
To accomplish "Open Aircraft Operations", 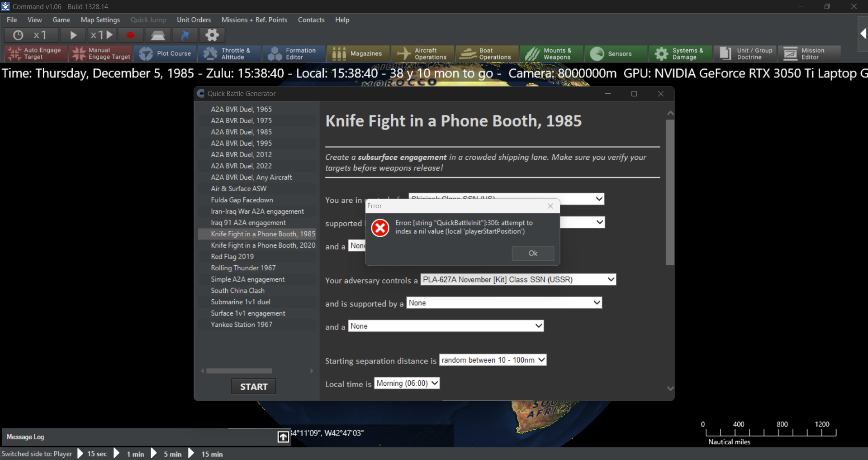I will point(423,53).
